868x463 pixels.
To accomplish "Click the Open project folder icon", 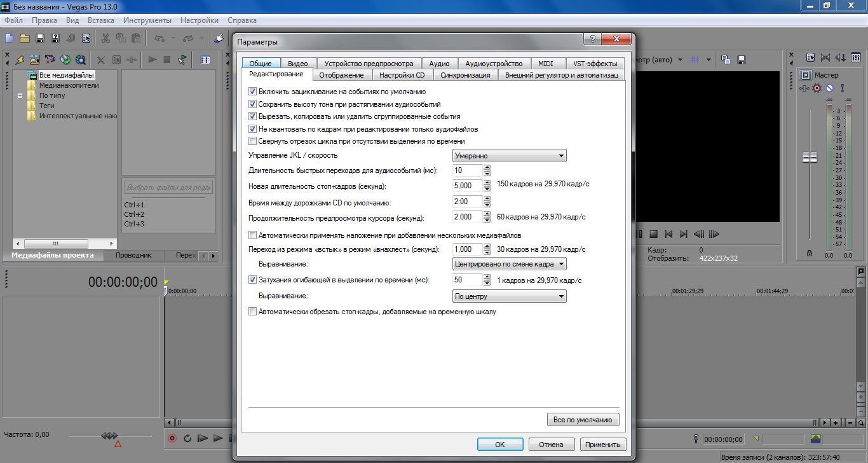I will tap(24, 39).
